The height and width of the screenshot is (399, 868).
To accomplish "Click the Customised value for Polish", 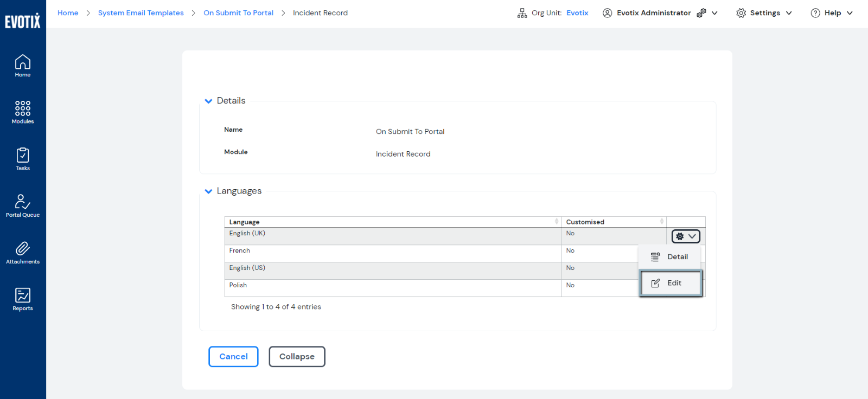I will [570, 285].
